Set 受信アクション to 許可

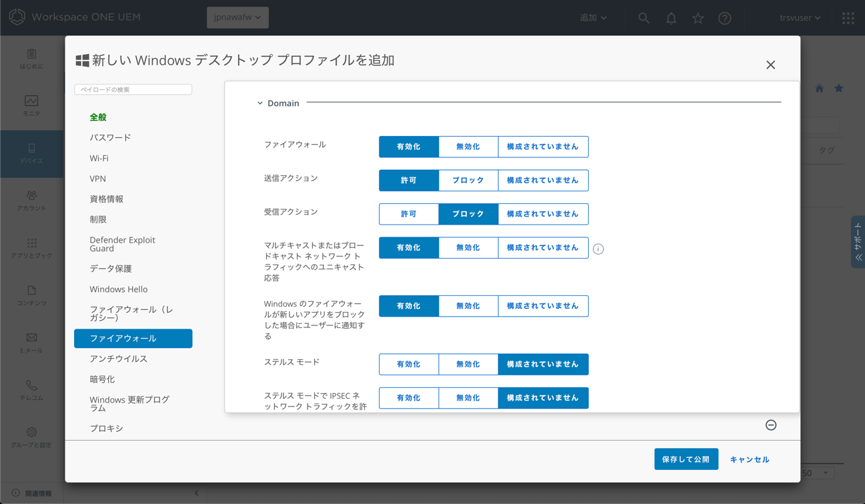409,214
